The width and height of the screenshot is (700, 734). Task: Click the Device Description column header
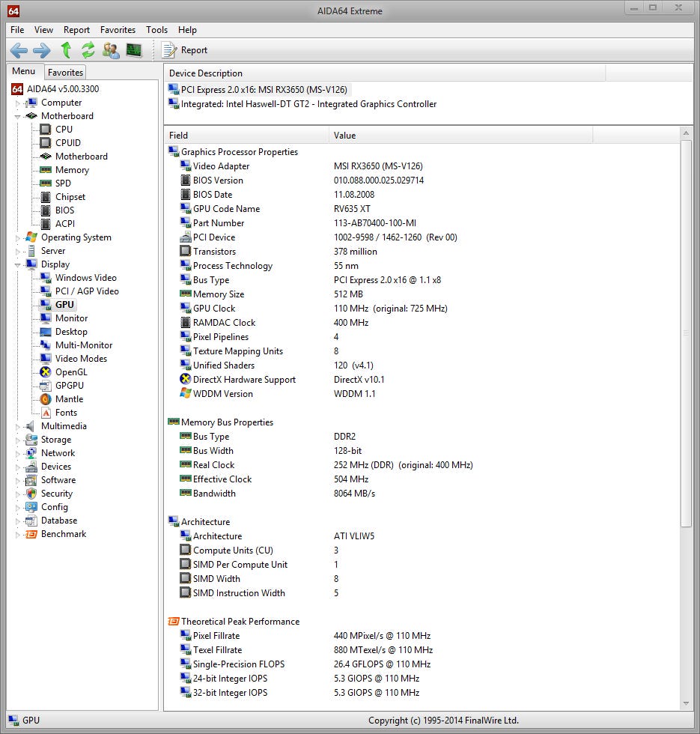pyautogui.click(x=385, y=73)
